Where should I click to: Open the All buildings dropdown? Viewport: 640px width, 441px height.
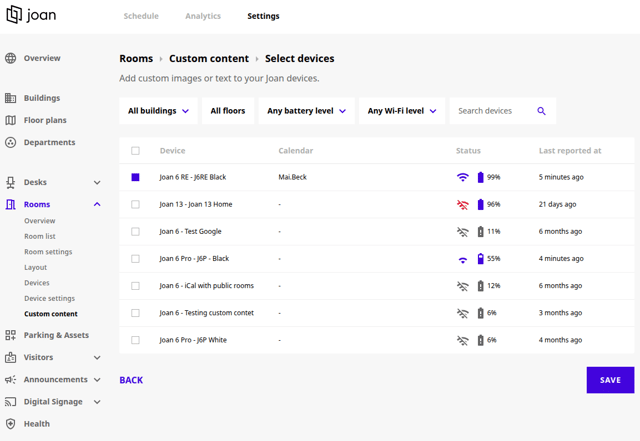158,111
